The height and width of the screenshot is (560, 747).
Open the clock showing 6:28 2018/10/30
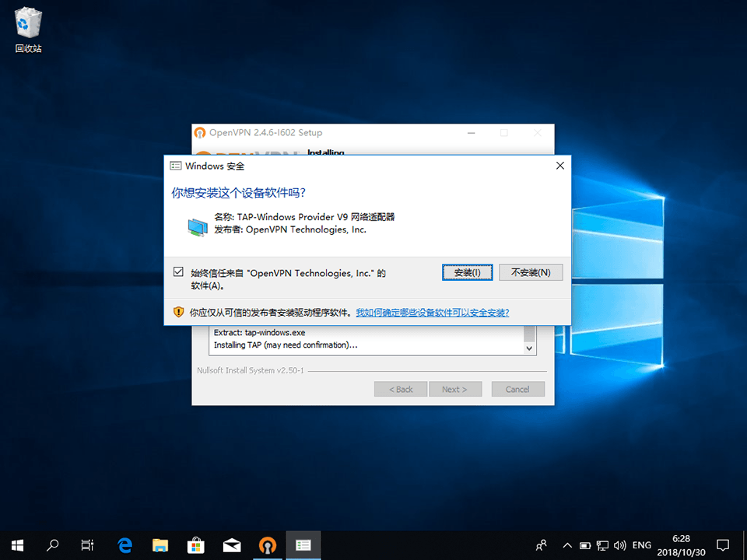coord(682,545)
